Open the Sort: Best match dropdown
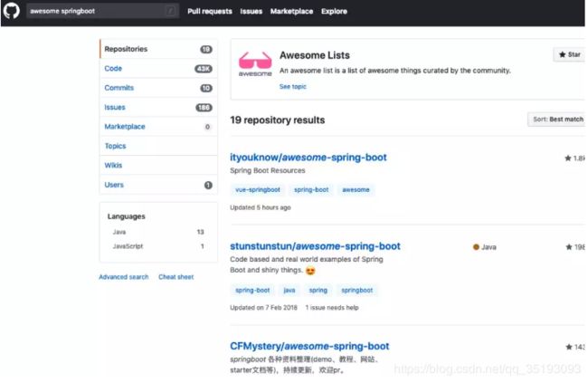This screenshot has width=588, height=383. (x=556, y=120)
